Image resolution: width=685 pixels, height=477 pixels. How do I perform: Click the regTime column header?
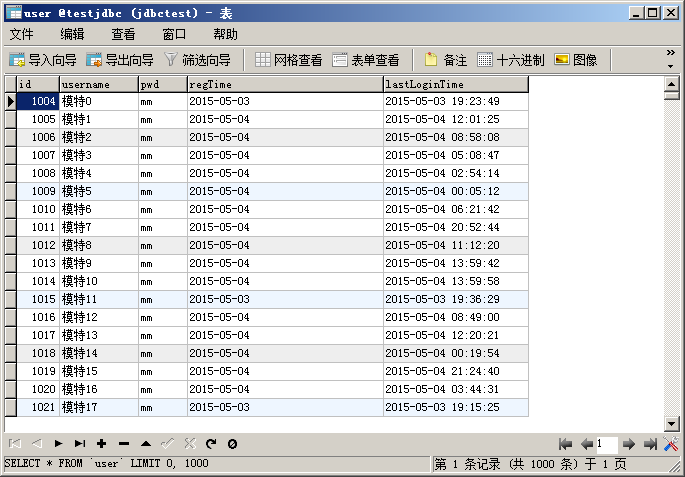point(285,84)
